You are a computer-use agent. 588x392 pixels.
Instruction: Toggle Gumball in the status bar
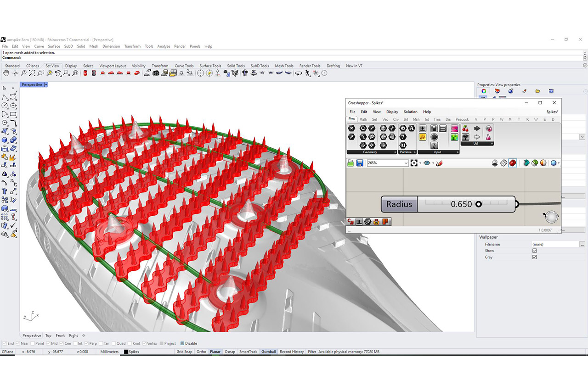coord(268,352)
